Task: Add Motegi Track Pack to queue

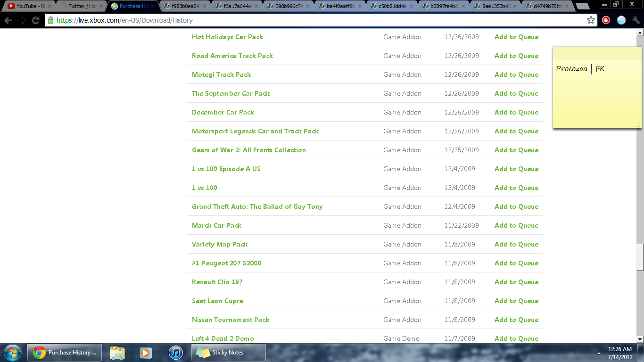Action: [x=516, y=74]
